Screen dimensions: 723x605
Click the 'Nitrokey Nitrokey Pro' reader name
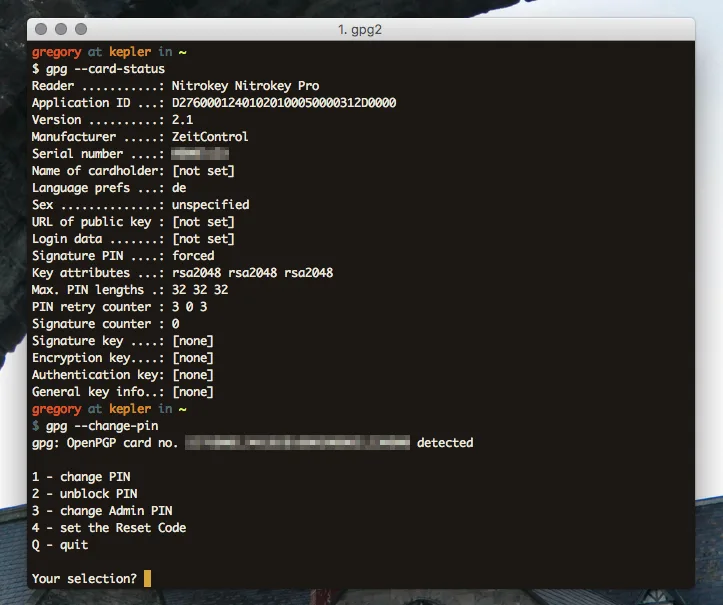click(x=246, y=86)
